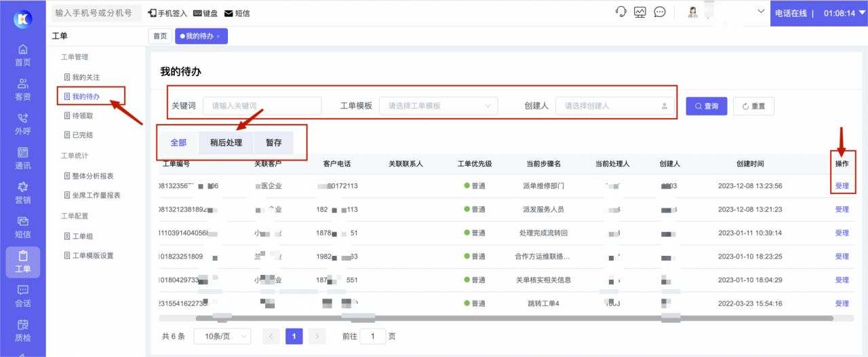
Task: Click timestamp 2022-03-23 15:54:16
Action: tap(750, 303)
